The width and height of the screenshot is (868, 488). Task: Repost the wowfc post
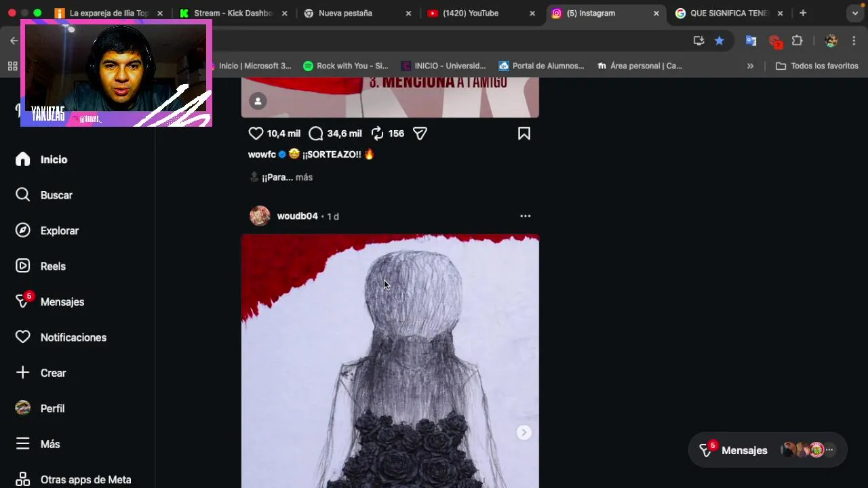(378, 134)
